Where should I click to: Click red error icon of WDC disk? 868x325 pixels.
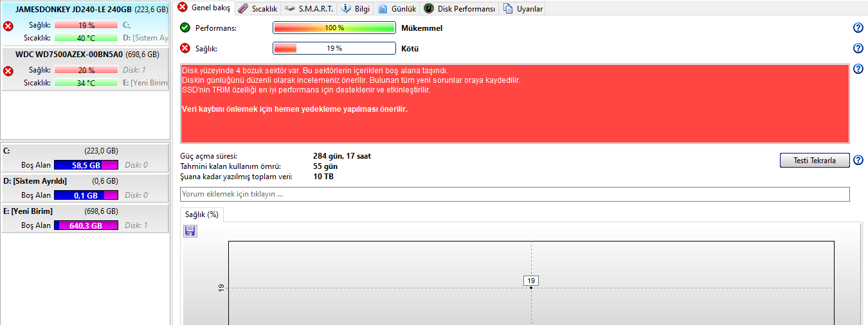tap(8, 71)
